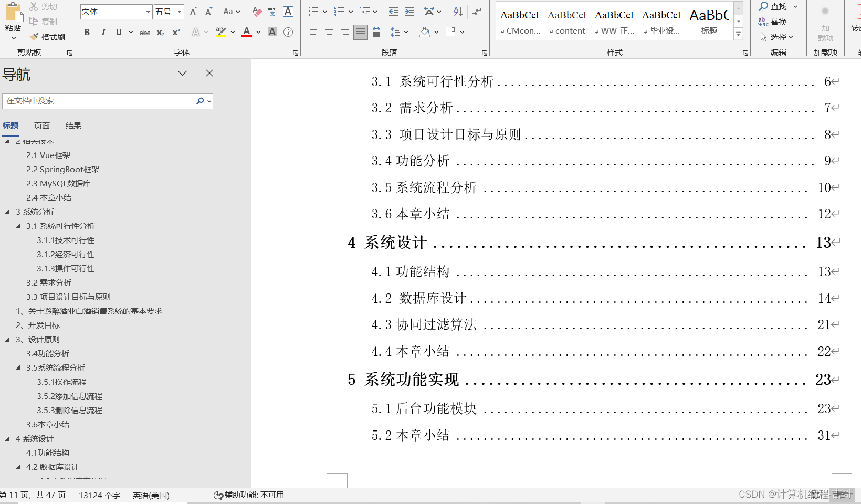
Task: Apply red font color
Action: 247,32
